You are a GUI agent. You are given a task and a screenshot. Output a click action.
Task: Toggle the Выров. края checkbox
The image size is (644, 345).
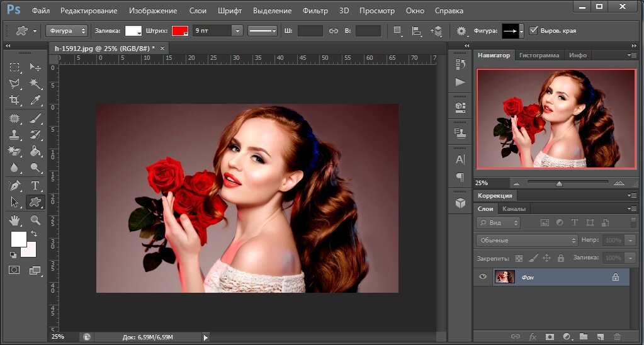pos(534,31)
